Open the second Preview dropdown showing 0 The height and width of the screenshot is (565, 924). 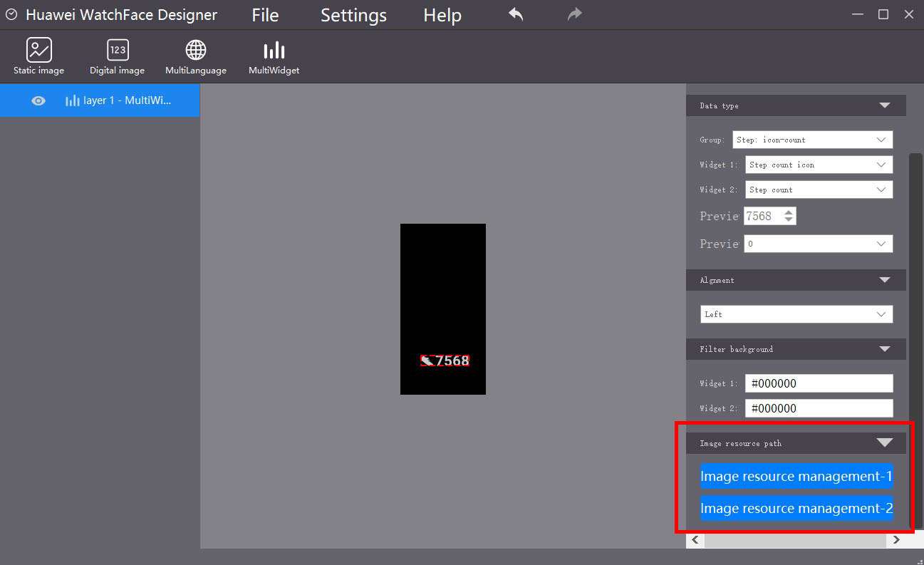819,244
